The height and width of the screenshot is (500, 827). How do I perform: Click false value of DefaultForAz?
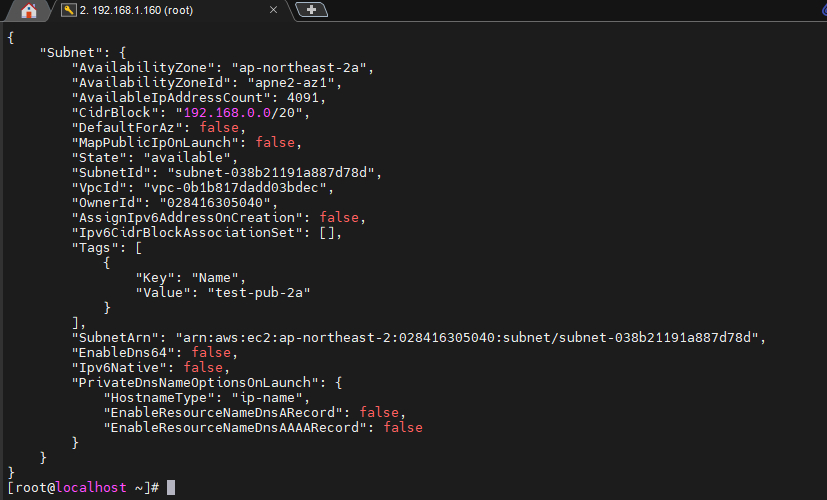tap(219, 128)
